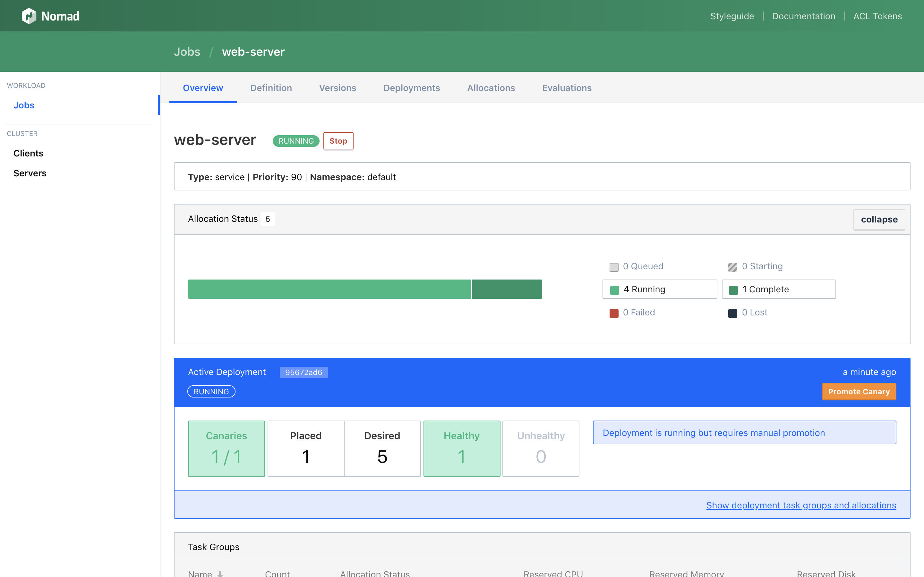Select Clients in the sidebar

point(28,154)
